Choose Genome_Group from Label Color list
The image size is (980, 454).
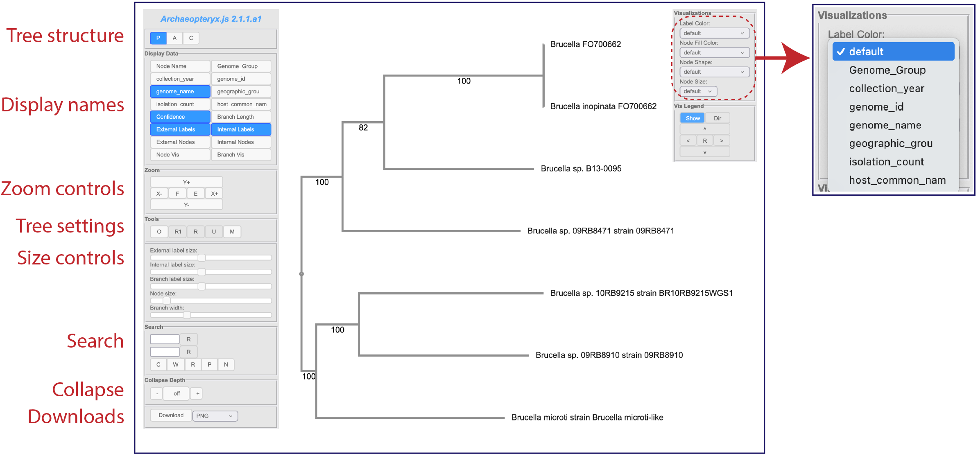pyautogui.click(x=887, y=70)
